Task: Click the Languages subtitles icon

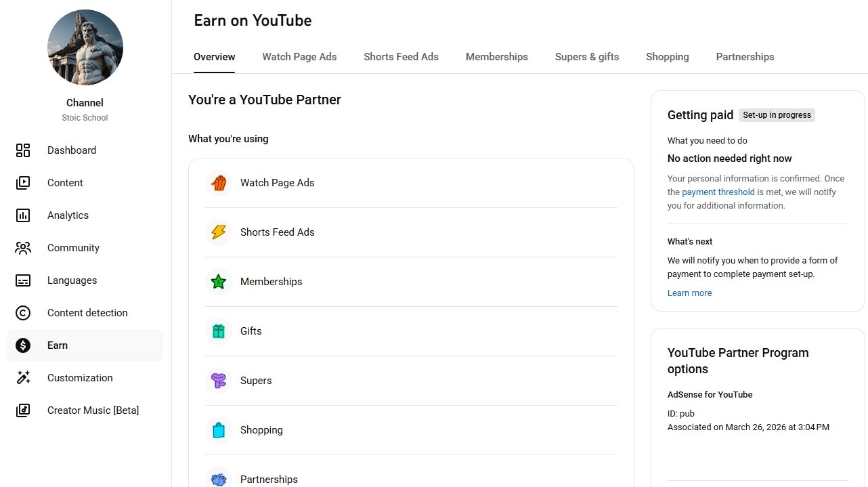Action: 23,280
